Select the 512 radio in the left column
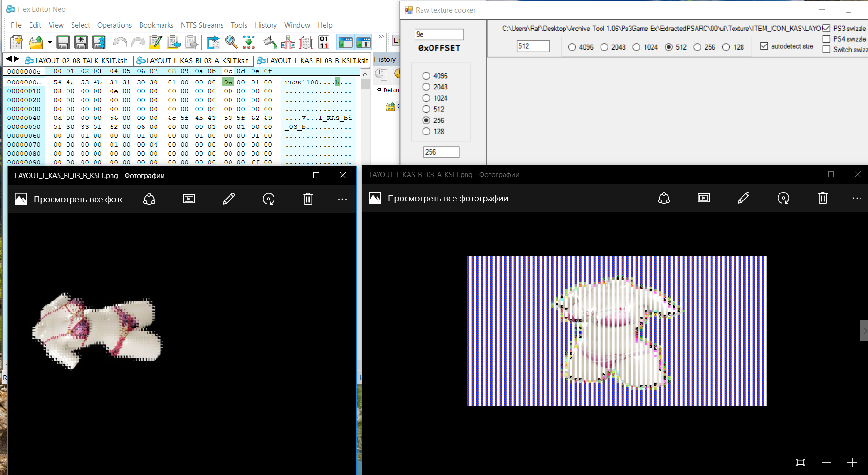 pyautogui.click(x=426, y=110)
